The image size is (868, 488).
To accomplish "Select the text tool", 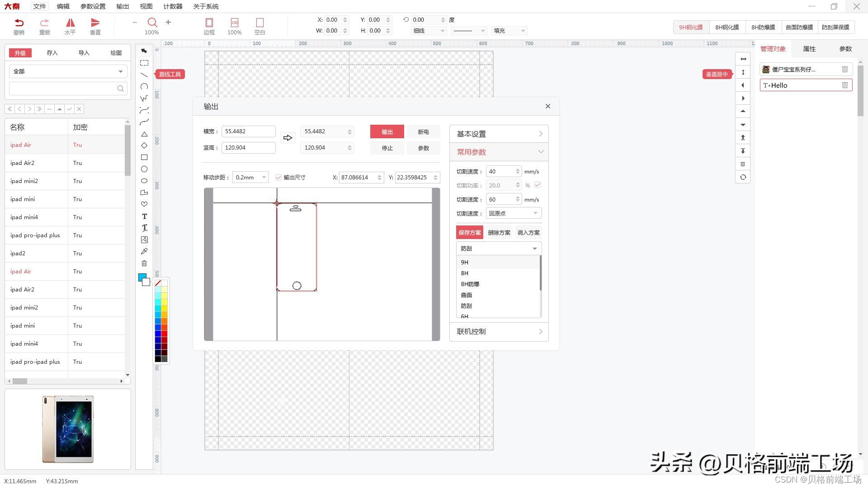I will coord(144,216).
